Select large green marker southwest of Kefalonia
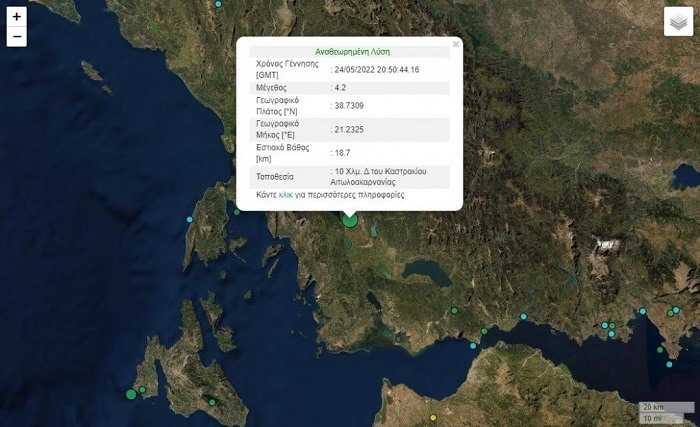 131,394
